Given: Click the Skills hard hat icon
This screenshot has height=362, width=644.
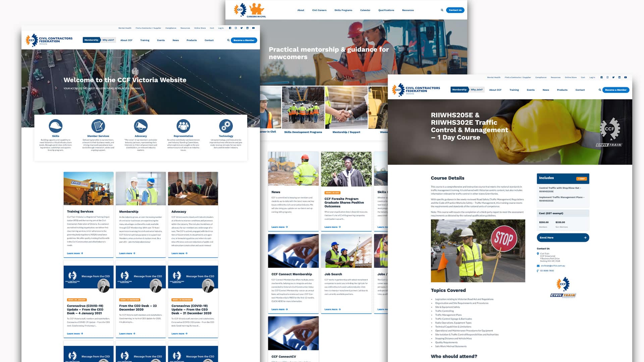Looking at the screenshot, I should (56, 126).
